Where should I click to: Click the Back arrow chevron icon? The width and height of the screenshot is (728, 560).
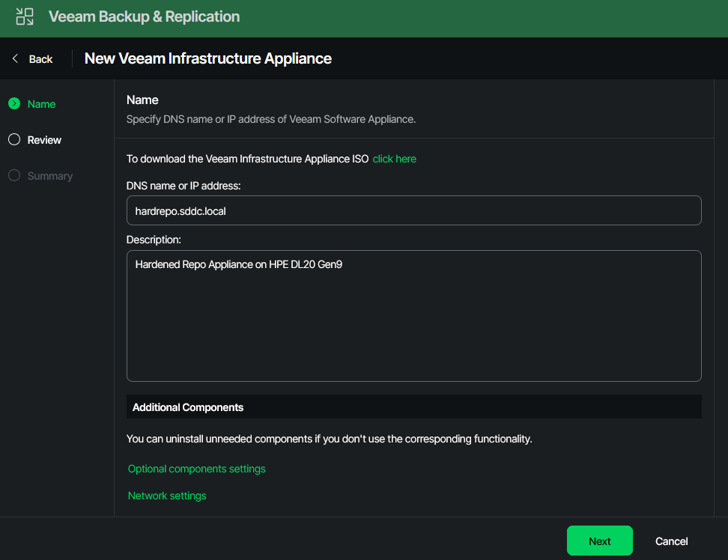(x=15, y=59)
